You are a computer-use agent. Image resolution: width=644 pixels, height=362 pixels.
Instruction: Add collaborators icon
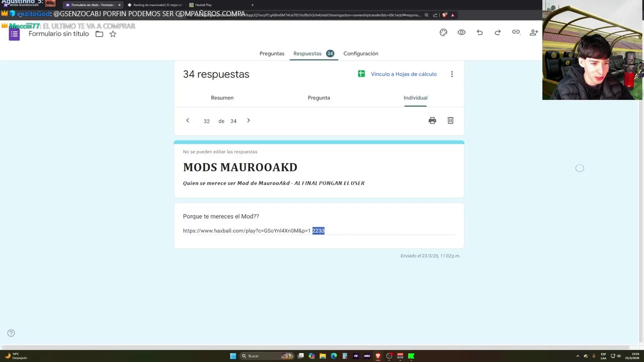tap(534, 32)
